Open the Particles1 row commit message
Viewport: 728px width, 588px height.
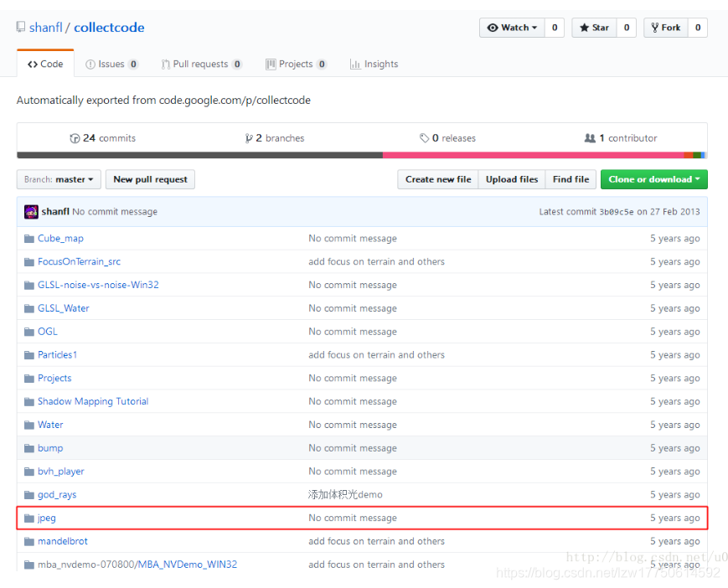(376, 355)
